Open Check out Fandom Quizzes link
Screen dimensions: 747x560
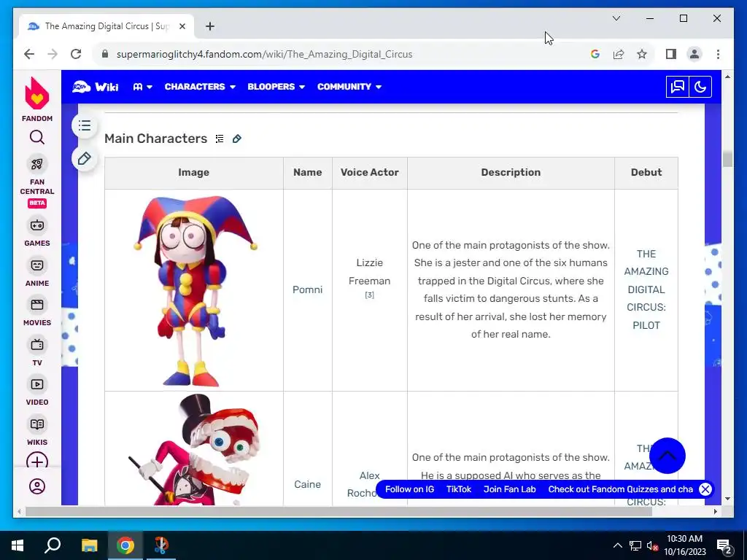pyautogui.click(x=621, y=489)
